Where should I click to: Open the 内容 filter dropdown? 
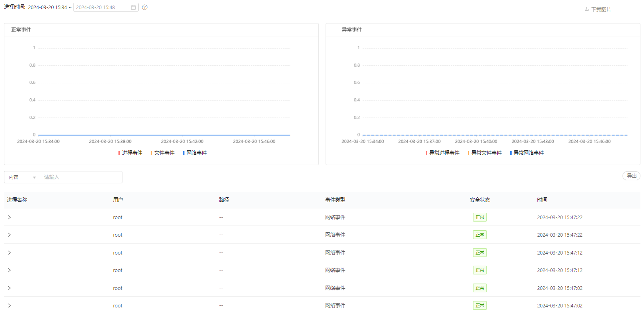[22, 177]
